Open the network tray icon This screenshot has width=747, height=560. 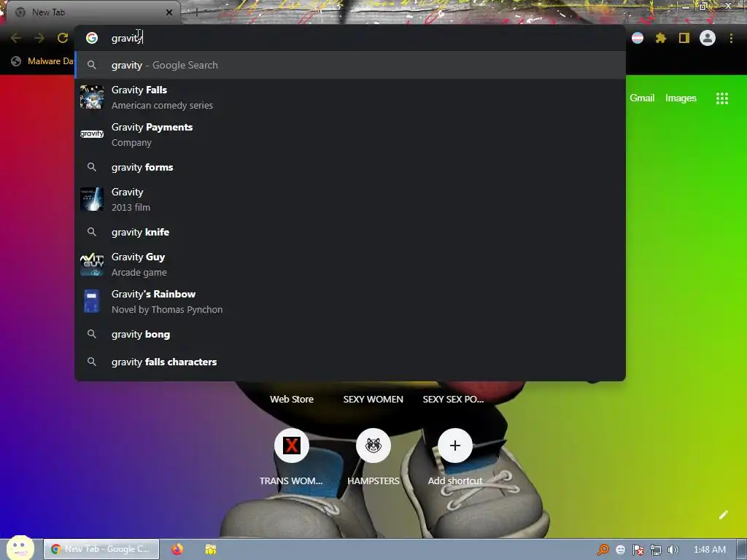pyautogui.click(x=656, y=550)
